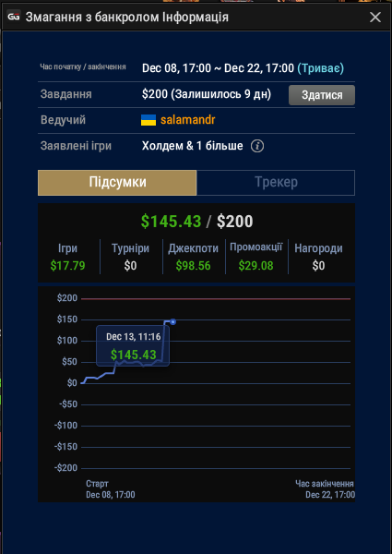Switch to the Трекер tab
392x554 pixels.
click(x=276, y=182)
